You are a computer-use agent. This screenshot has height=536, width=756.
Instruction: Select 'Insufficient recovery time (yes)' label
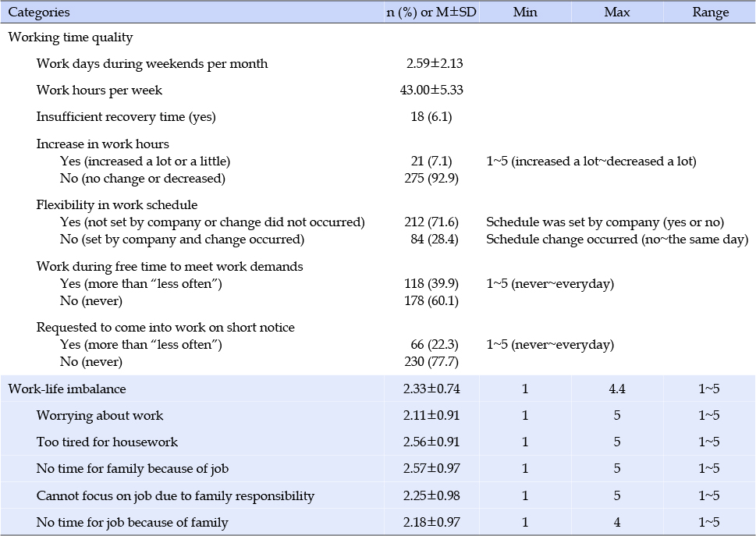point(126,117)
